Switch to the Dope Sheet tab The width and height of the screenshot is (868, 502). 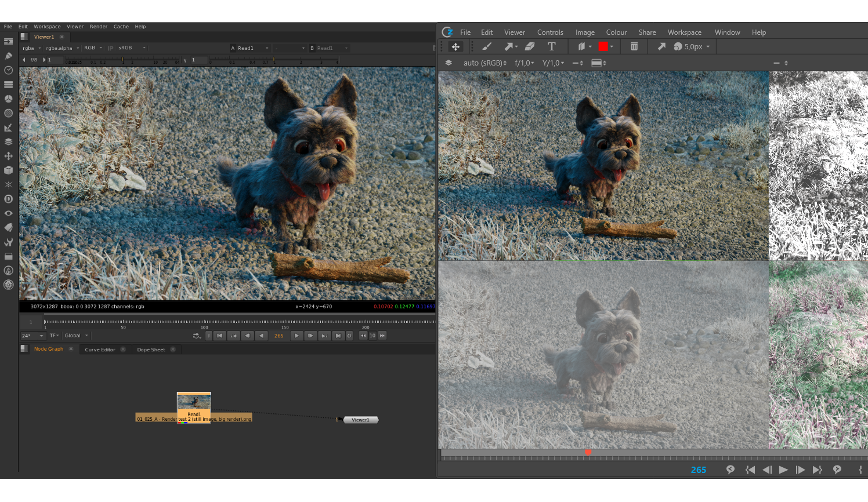151,350
